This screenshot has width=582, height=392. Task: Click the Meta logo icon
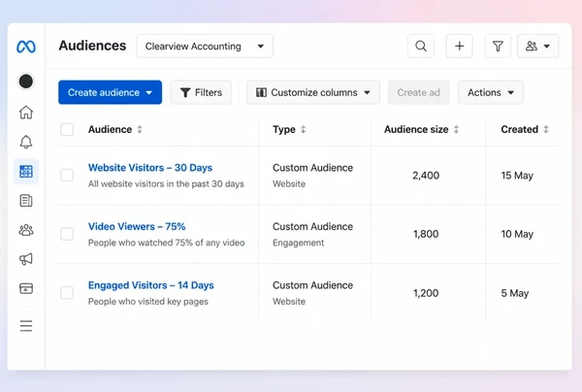click(26, 47)
